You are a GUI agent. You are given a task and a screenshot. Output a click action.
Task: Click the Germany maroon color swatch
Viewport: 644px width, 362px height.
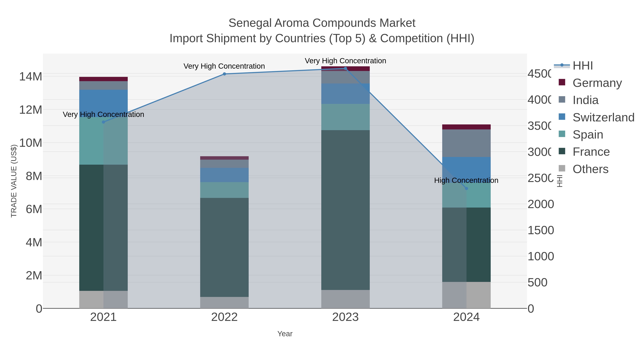pyautogui.click(x=562, y=82)
